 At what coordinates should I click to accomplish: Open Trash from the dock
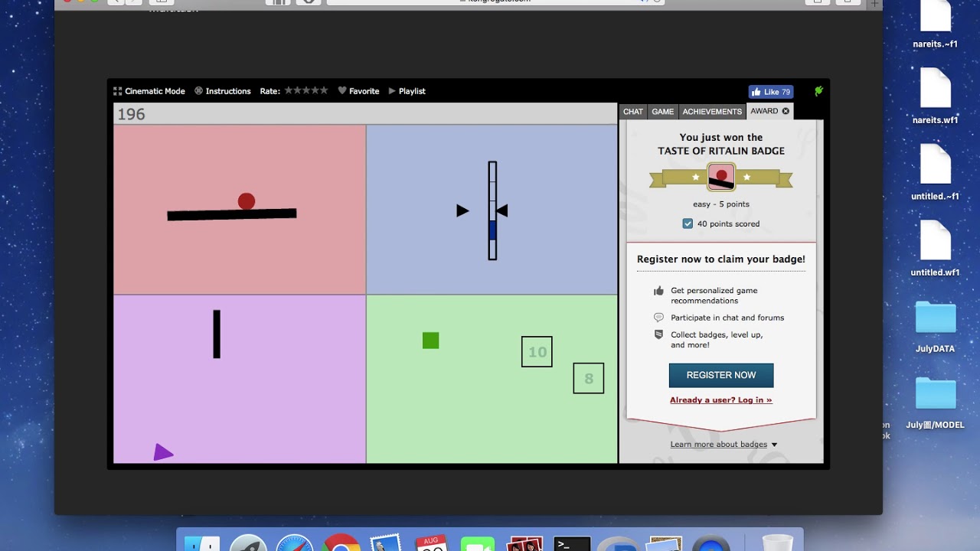(x=778, y=544)
